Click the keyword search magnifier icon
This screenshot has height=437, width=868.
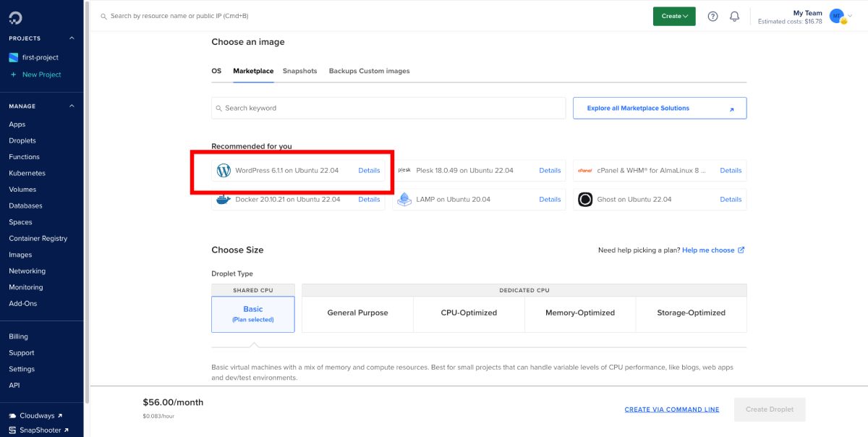218,108
